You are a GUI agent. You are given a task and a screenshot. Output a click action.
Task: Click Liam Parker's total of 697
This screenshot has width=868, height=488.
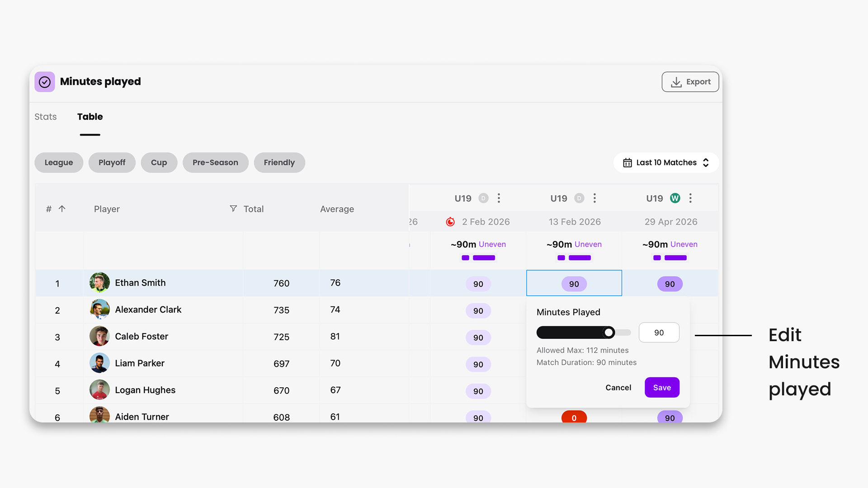(x=281, y=364)
